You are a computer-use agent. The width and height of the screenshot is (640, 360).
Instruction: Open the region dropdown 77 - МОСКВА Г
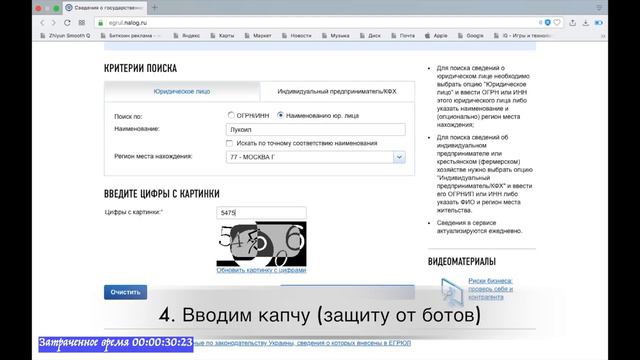316,157
